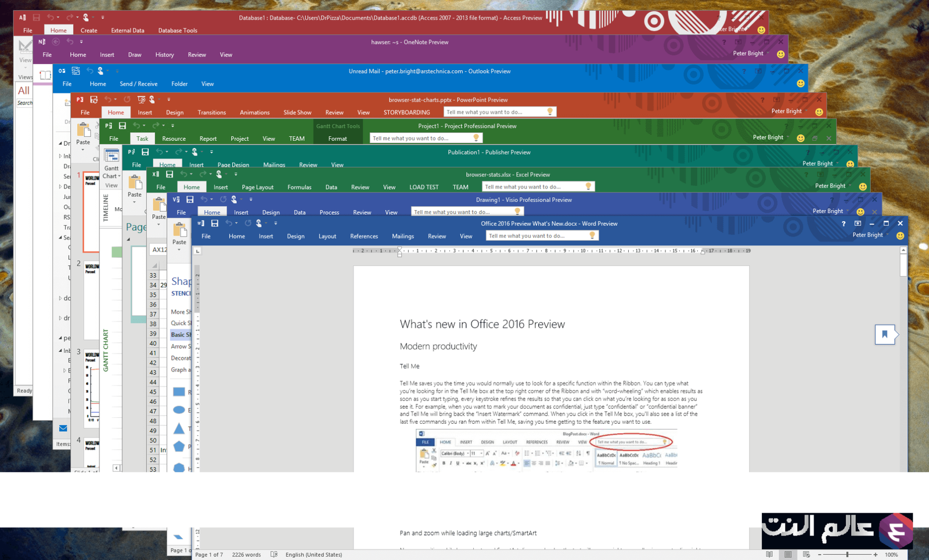The height and width of the screenshot is (560, 929).
Task: Open the Transitions tab in PowerPoint
Action: [212, 113]
